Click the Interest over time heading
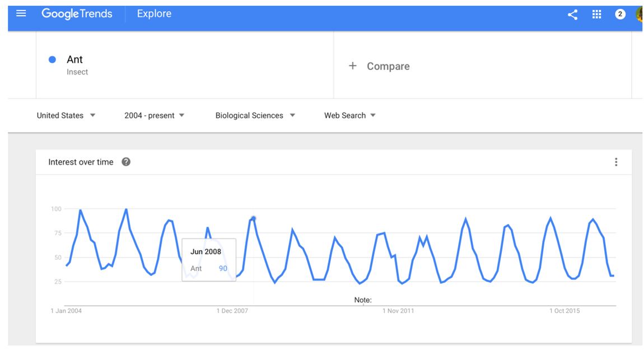 click(x=81, y=162)
